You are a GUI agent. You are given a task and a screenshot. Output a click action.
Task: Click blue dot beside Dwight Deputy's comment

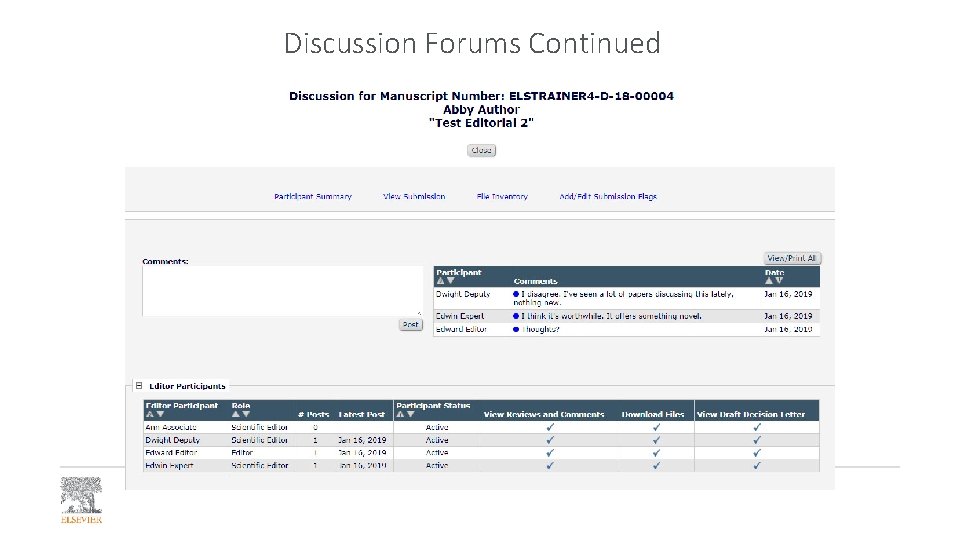click(x=516, y=294)
